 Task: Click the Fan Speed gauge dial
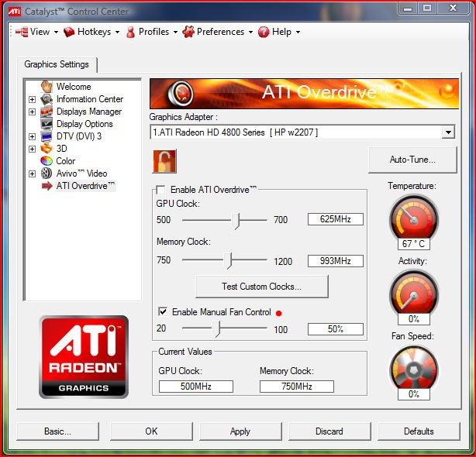click(x=413, y=369)
